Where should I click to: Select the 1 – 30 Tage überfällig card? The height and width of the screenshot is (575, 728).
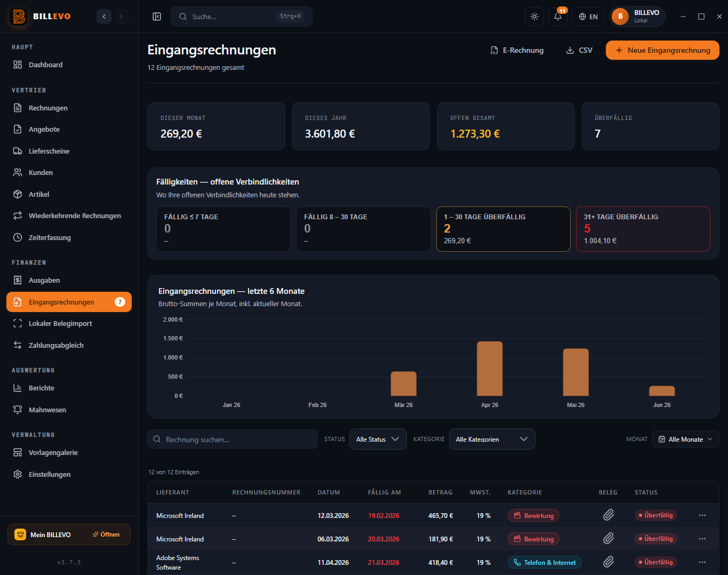click(503, 229)
